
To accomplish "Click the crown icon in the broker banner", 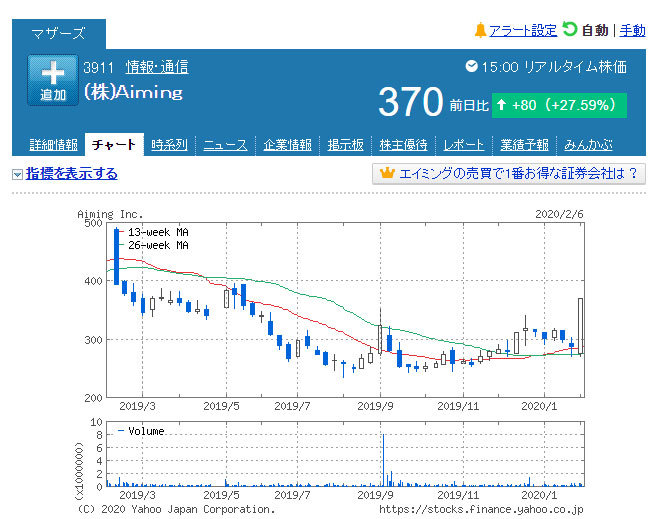I will tap(387, 173).
